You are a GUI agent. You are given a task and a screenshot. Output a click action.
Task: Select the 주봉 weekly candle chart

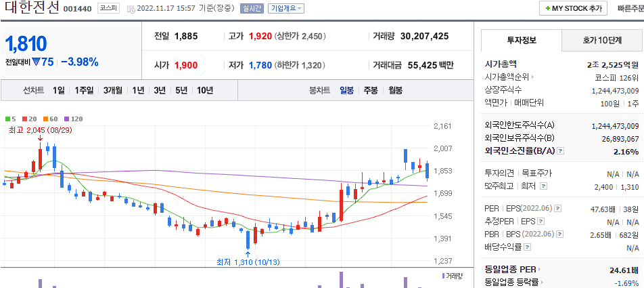[371, 91]
